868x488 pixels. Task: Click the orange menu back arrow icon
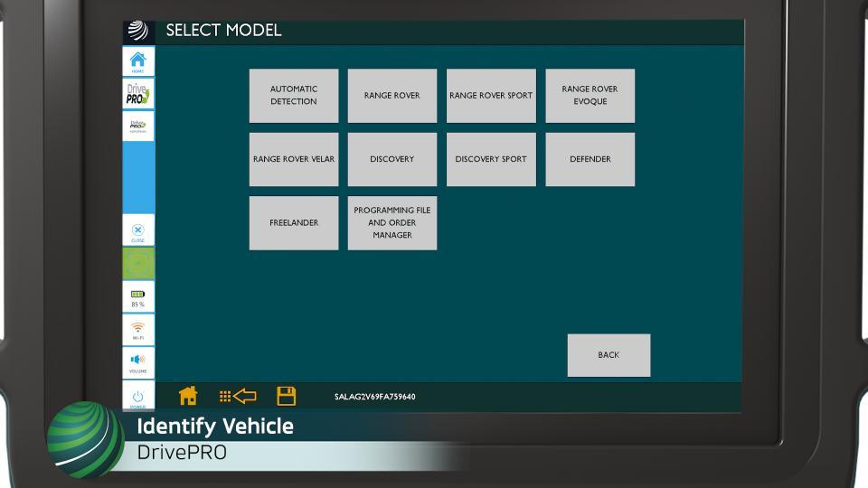238,396
